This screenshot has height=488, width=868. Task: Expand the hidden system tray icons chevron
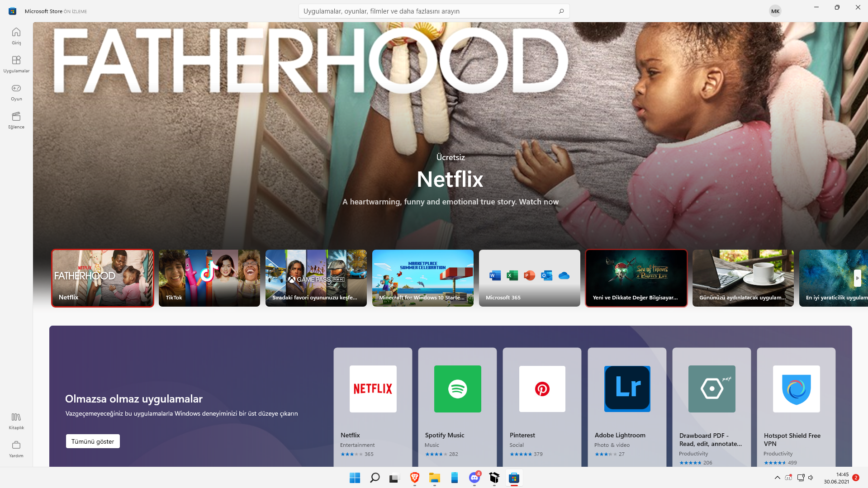(x=777, y=478)
